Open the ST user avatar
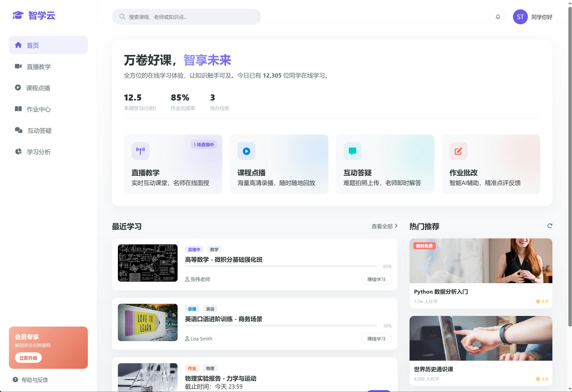572x392 pixels. [520, 17]
